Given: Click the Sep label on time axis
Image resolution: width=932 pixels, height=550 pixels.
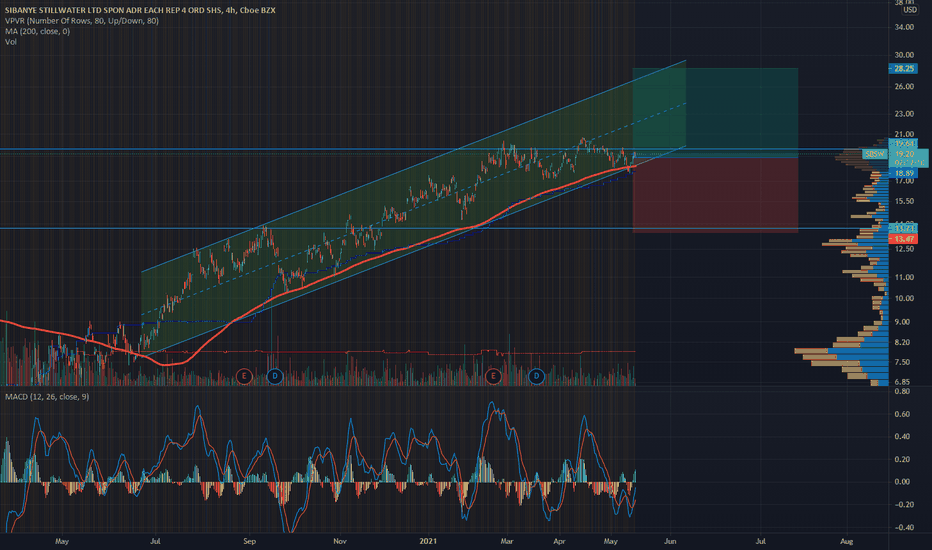Looking at the screenshot, I should pyautogui.click(x=250, y=541).
